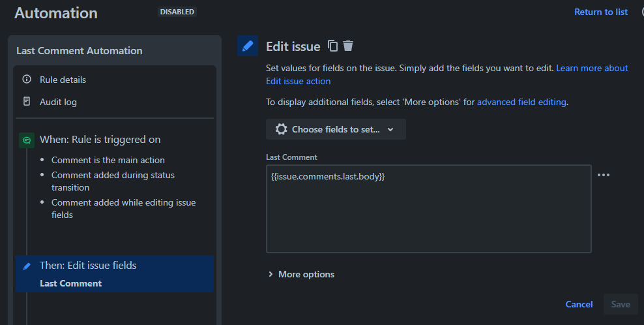
Task: Click the Return to list link
Action: coord(601,12)
